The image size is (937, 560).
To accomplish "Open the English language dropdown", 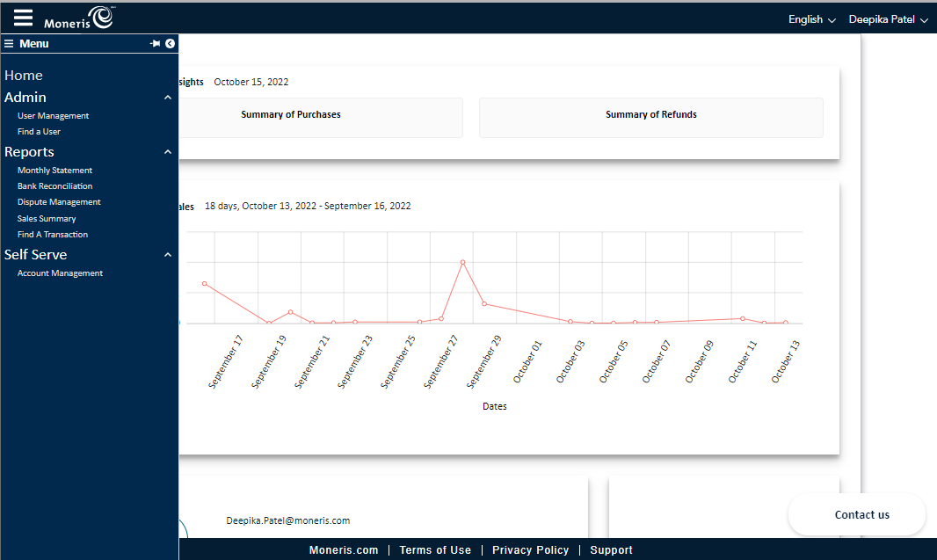I will pos(811,19).
